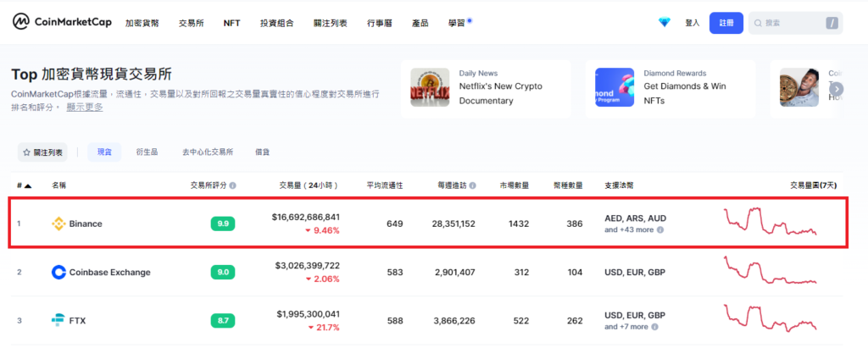Open Binance 7-day volume chart
The height and width of the screenshot is (348, 868).
pos(770,223)
